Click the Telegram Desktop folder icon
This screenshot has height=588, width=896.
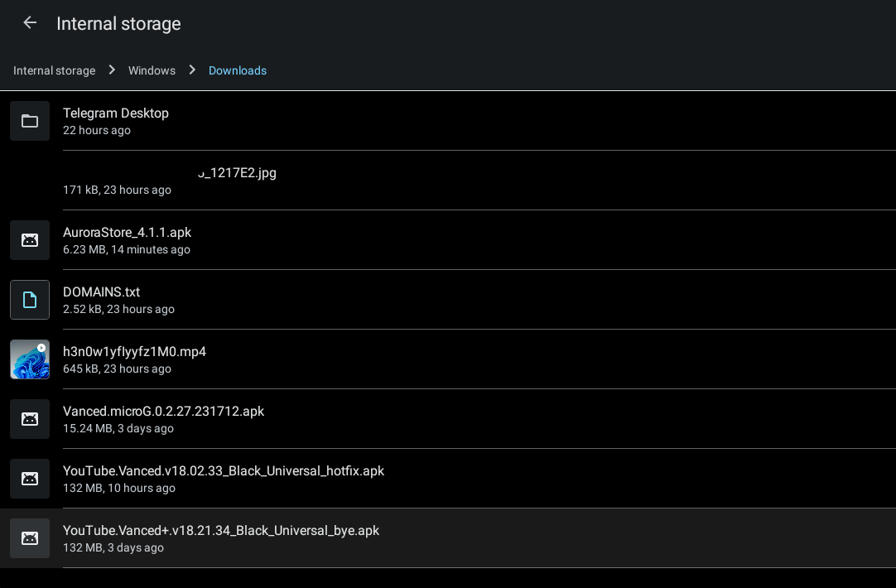[x=30, y=121]
